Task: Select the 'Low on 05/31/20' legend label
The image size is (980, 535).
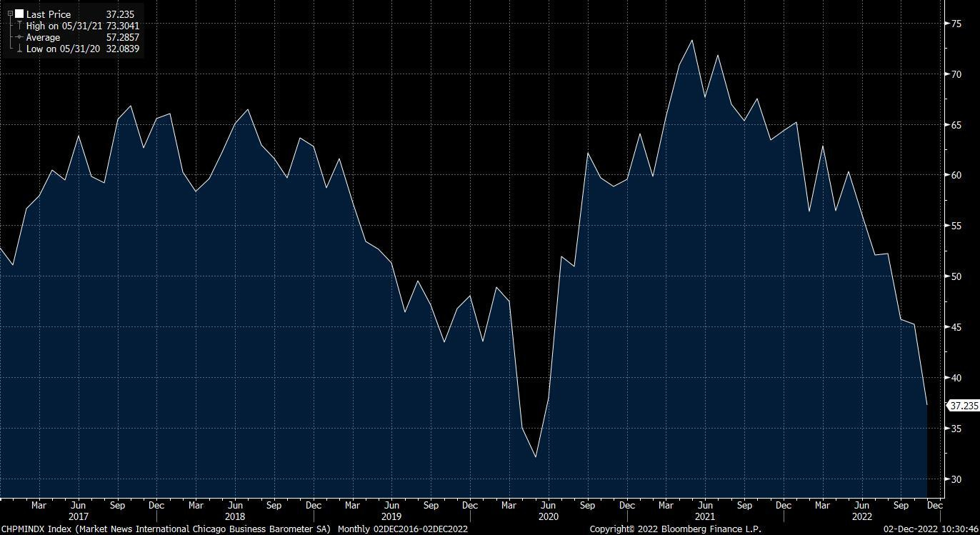Action: tap(63, 49)
